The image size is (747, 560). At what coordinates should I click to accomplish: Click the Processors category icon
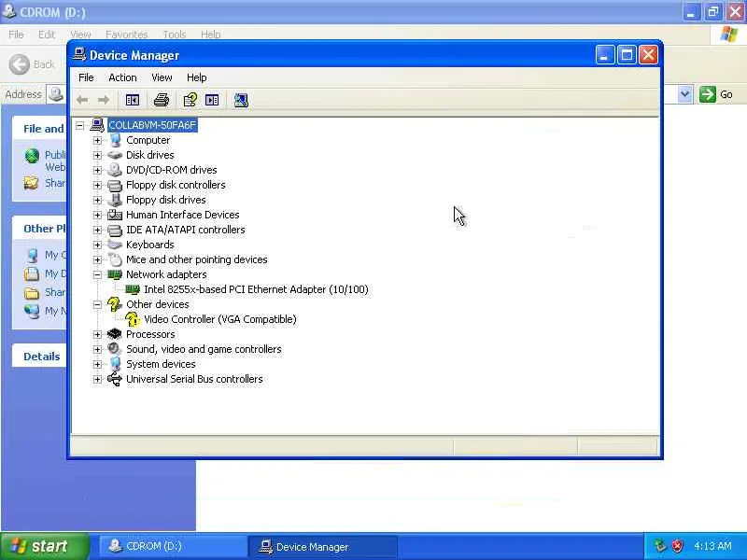[x=115, y=334]
